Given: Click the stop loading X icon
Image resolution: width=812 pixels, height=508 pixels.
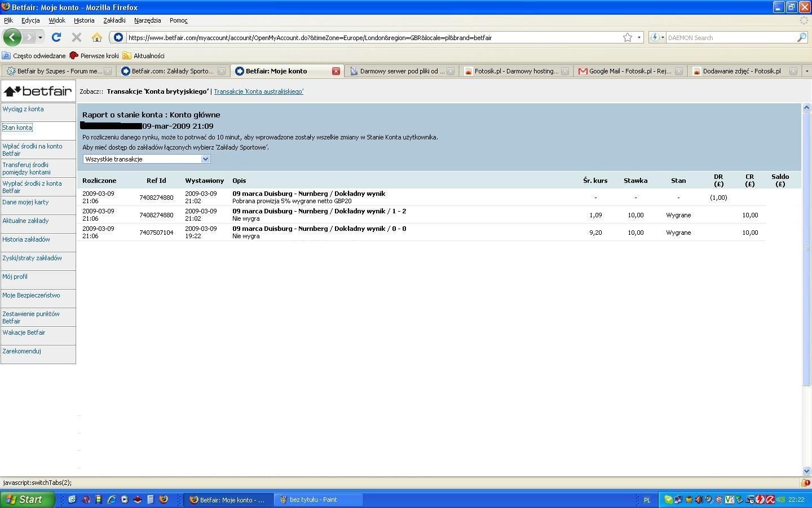Looking at the screenshot, I should [x=77, y=37].
